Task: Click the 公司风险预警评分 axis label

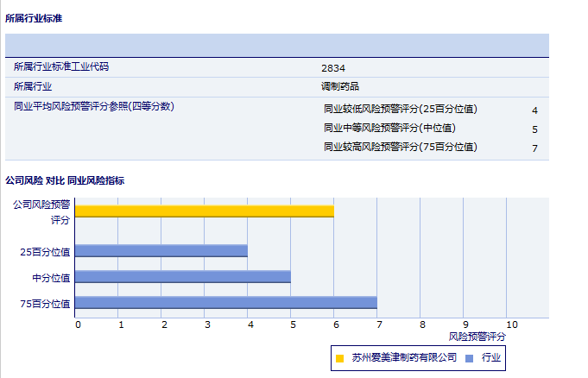Action: click(41, 212)
